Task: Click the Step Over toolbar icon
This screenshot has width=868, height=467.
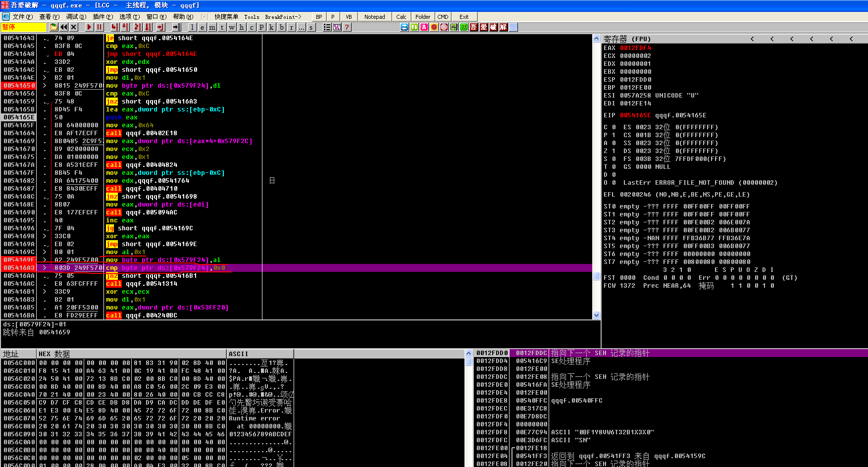Action: coord(125,27)
